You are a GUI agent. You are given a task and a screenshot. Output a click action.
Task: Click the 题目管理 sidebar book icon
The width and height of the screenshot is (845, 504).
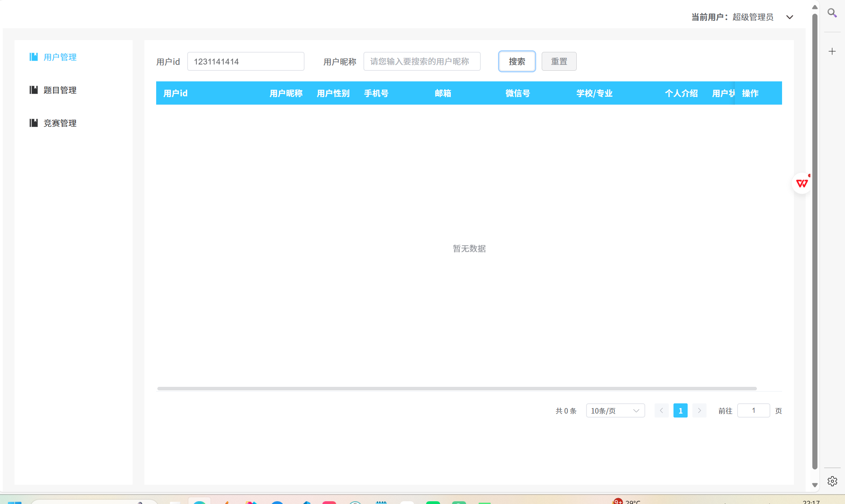coord(34,90)
